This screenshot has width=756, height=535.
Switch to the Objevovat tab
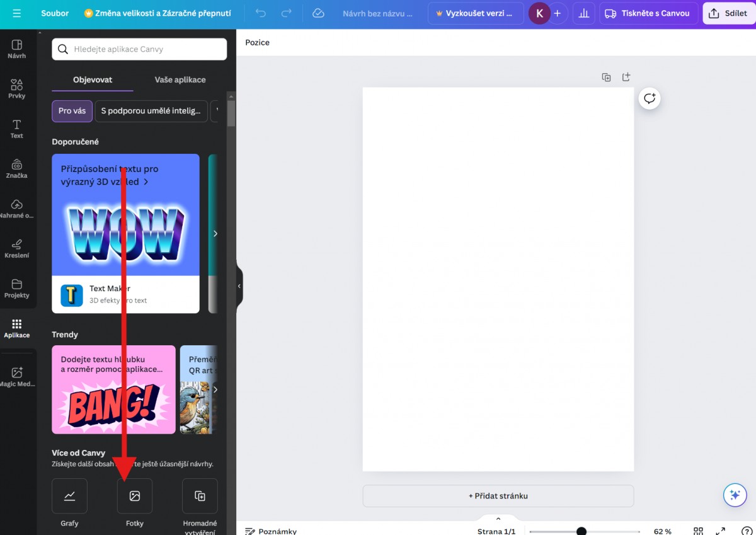pos(93,80)
